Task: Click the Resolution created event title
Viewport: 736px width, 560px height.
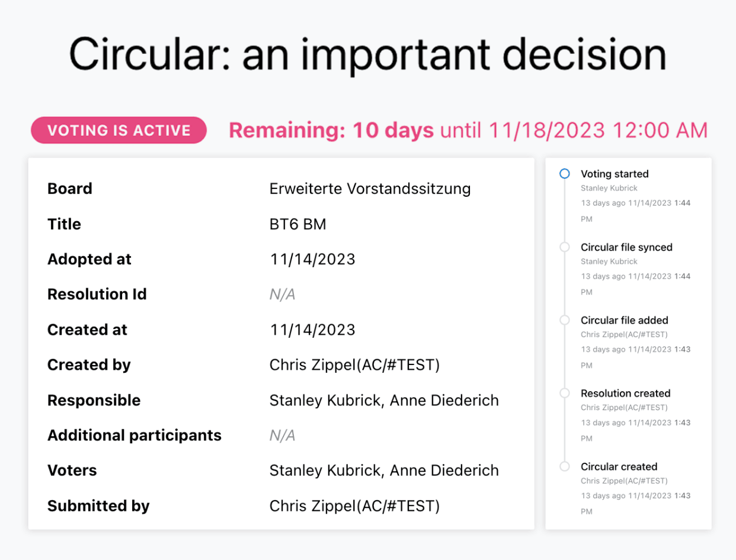Action: pyautogui.click(x=625, y=393)
